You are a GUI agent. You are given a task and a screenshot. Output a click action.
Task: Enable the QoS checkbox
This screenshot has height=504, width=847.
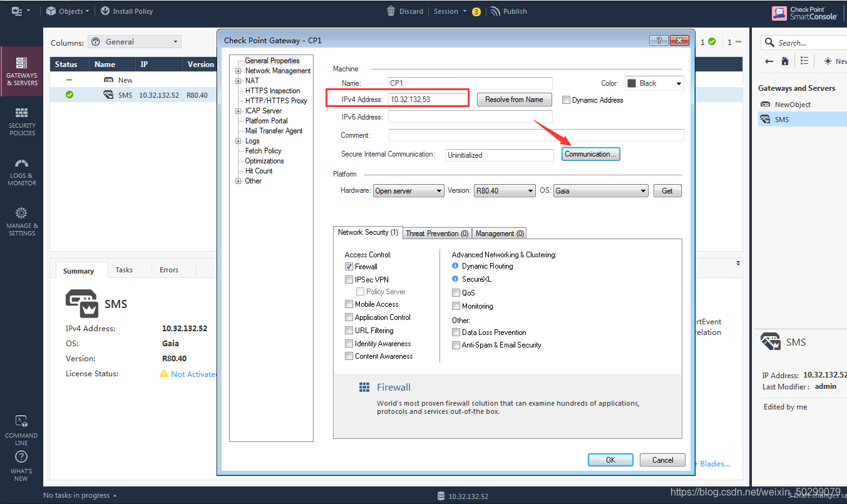[456, 293]
